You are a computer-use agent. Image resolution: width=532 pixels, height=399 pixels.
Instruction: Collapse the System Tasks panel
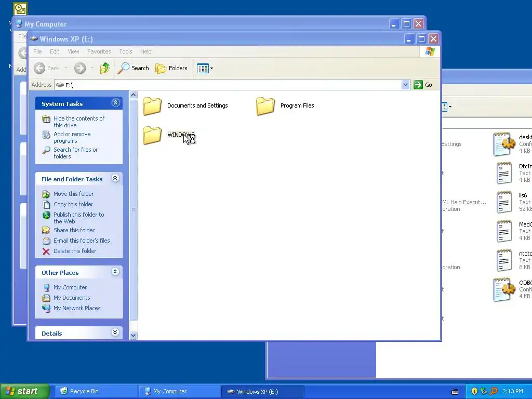116,103
